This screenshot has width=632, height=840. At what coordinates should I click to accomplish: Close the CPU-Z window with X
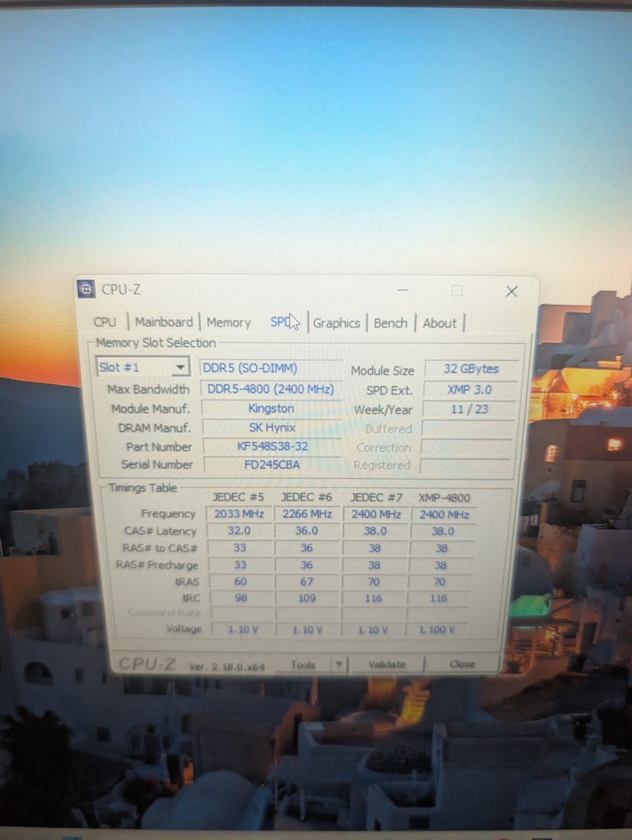[x=512, y=291]
